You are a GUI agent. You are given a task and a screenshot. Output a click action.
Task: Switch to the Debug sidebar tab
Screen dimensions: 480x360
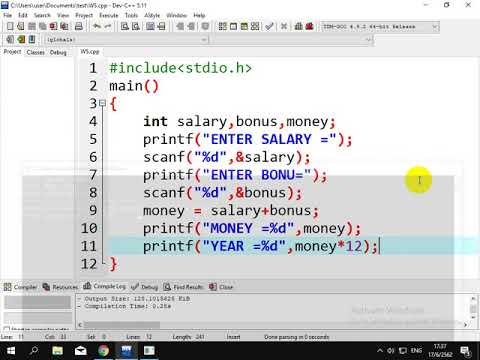click(58, 52)
